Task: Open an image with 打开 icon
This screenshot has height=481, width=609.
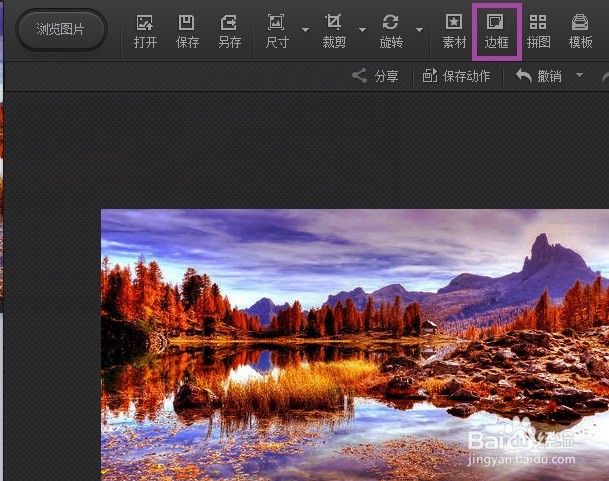Action: click(145, 32)
